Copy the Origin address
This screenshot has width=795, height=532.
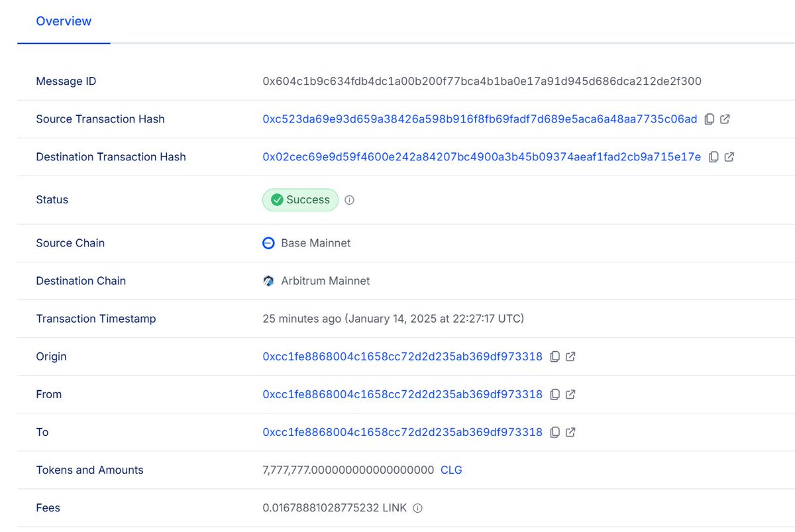(555, 356)
